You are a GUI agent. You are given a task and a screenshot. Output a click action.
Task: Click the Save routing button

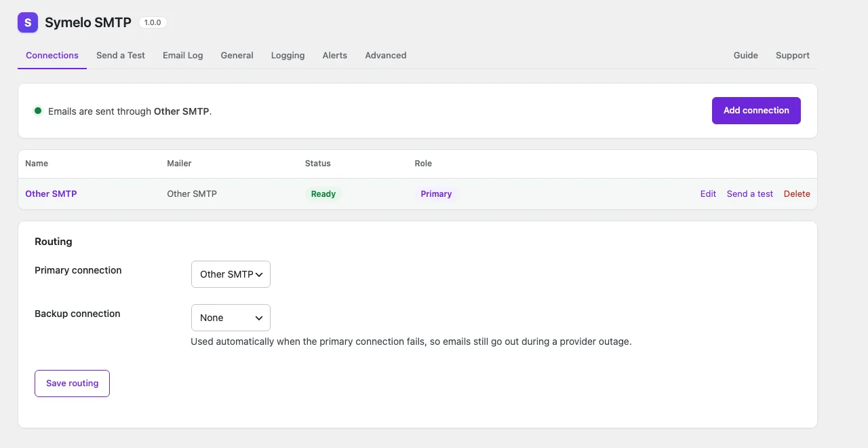pyautogui.click(x=72, y=384)
